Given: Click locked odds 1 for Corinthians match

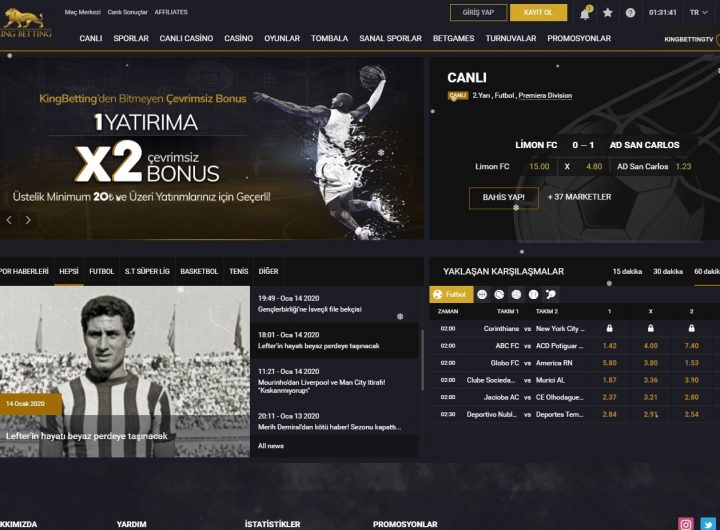Looking at the screenshot, I should [x=609, y=328].
